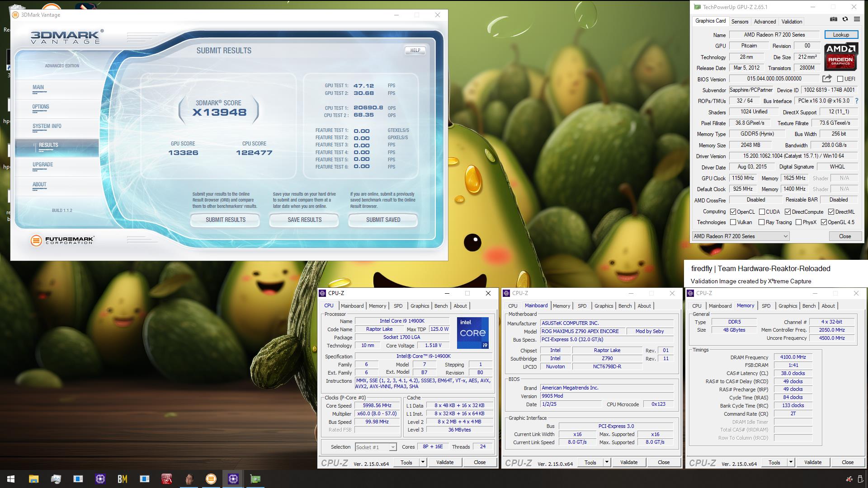The height and width of the screenshot is (488, 868).
Task: Click the Futuremark Corporation logo
Action: pos(62,240)
